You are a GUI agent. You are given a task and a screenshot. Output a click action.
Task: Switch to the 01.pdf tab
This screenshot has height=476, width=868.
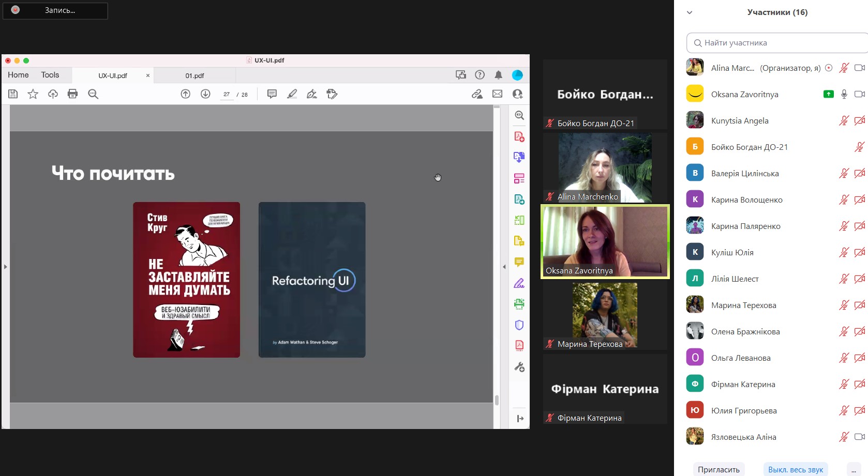coord(194,75)
